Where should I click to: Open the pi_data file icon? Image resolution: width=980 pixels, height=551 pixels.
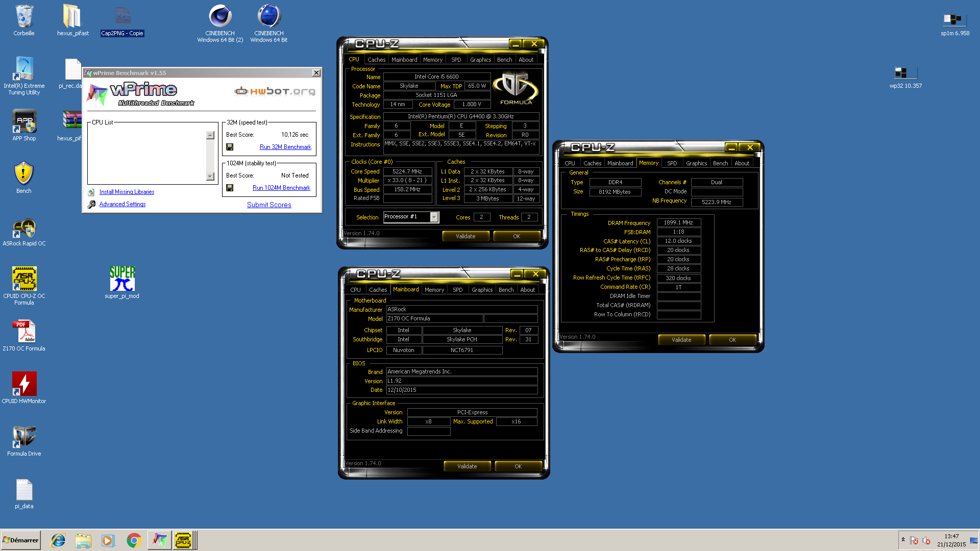click(24, 493)
